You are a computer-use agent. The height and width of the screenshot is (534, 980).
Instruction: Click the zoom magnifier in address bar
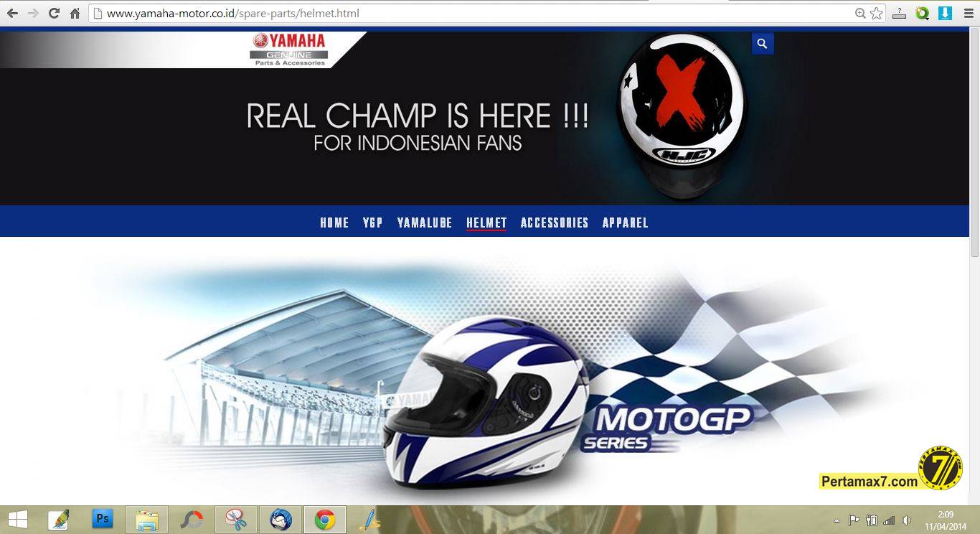(x=860, y=14)
